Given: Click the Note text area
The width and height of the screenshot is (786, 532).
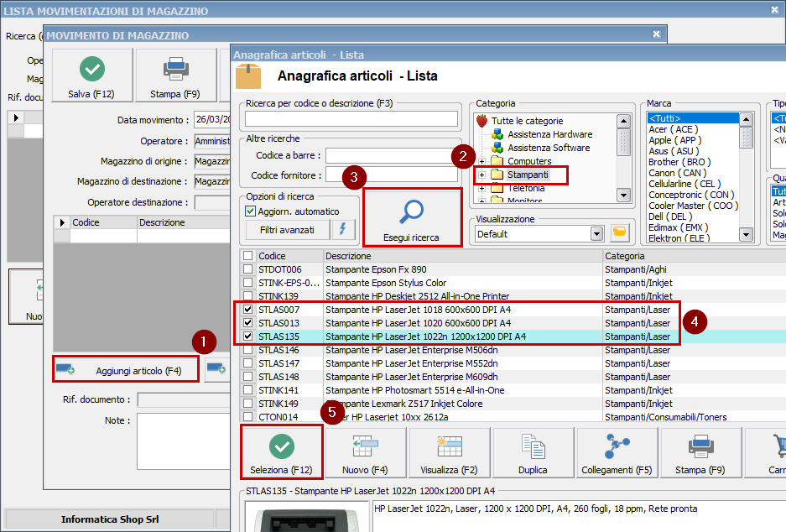Looking at the screenshot, I should click(184, 441).
